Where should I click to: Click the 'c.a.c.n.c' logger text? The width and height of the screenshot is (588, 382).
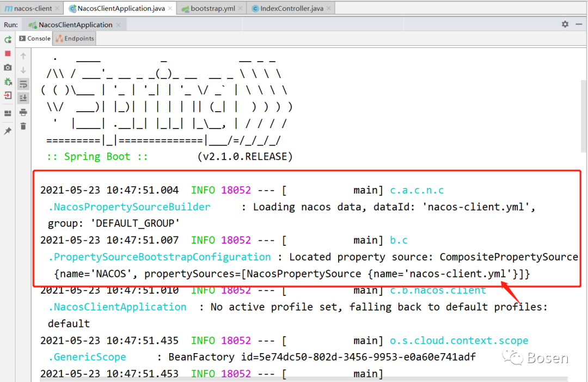pos(416,190)
